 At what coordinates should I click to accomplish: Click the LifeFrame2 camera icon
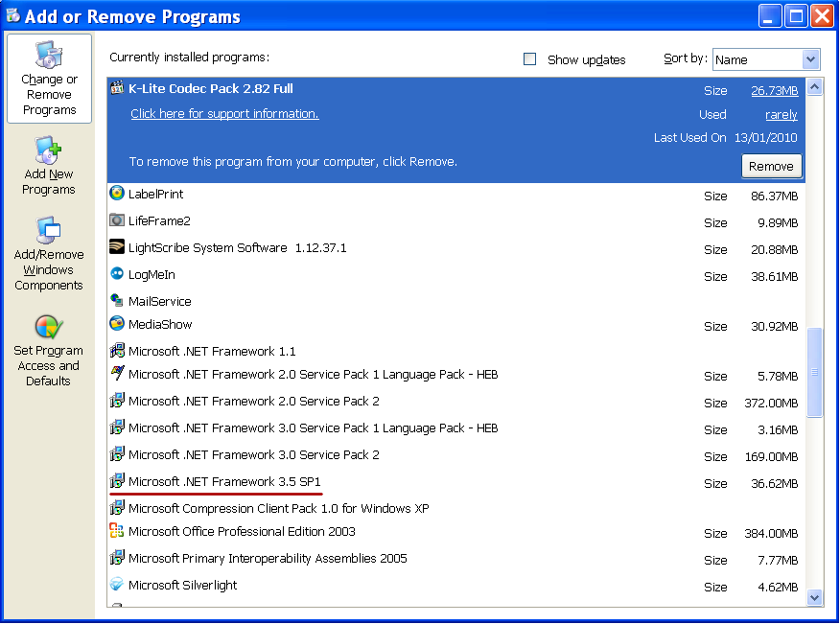[117, 220]
